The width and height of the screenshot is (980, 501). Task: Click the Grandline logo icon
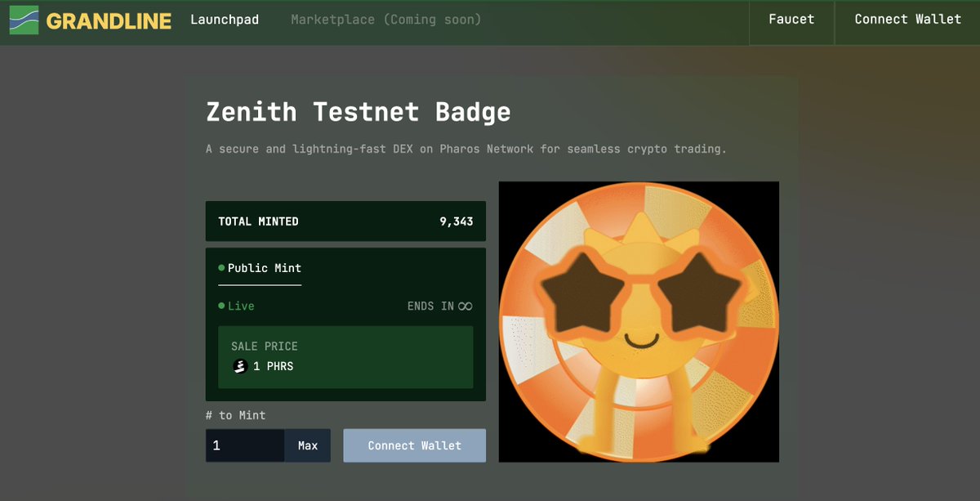tap(24, 20)
